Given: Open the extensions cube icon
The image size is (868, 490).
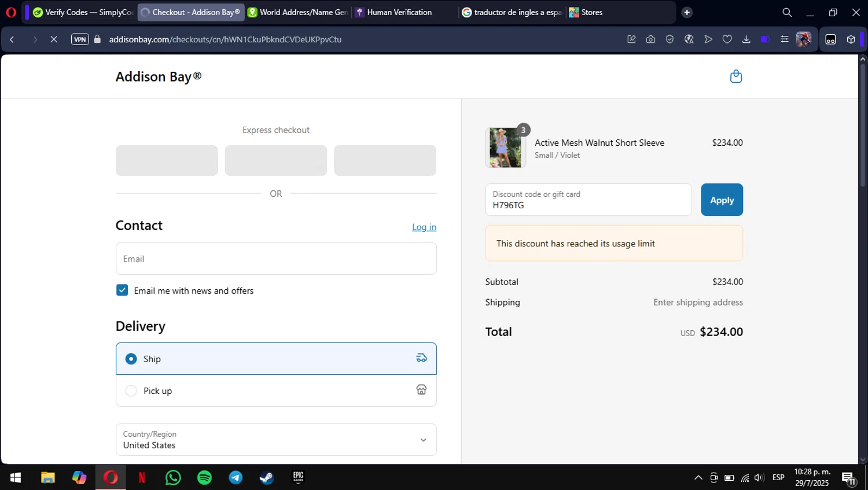Looking at the screenshot, I should point(851,39).
